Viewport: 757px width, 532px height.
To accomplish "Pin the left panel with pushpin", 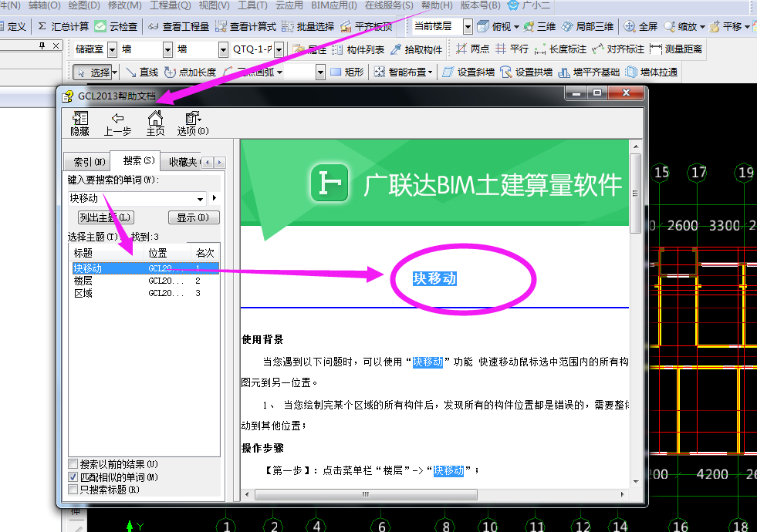I will (x=42, y=45).
